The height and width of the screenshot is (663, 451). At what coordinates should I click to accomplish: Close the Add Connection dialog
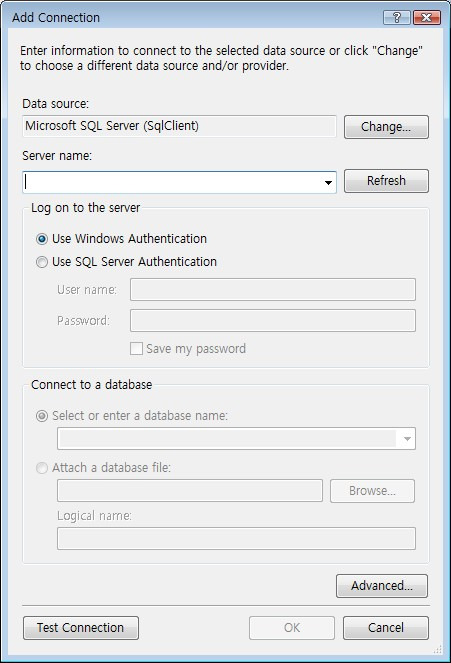pyautogui.click(x=427, y=17)
